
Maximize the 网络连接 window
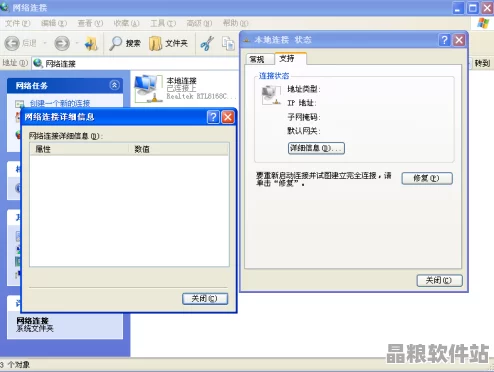point(473,8)
